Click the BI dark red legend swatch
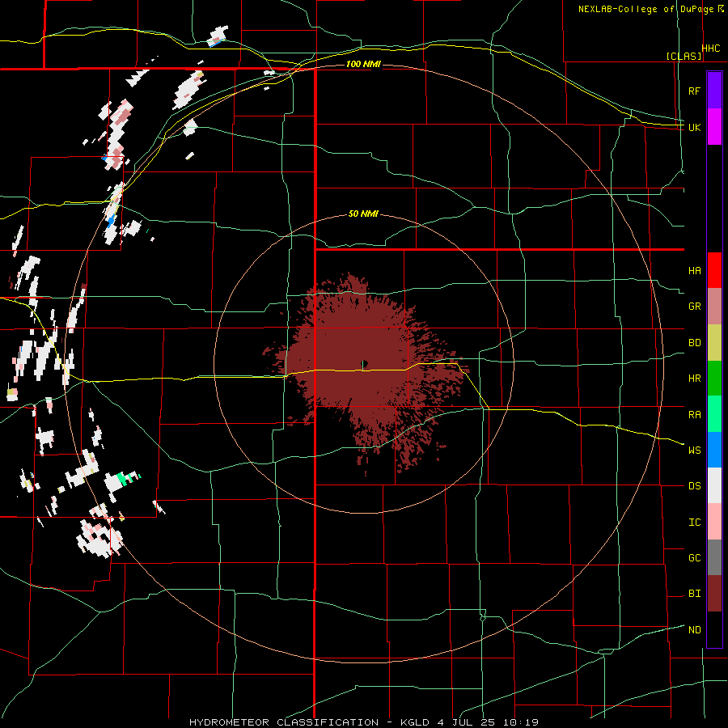This screenshot has height=728, width=728. (x=714, y=594)
